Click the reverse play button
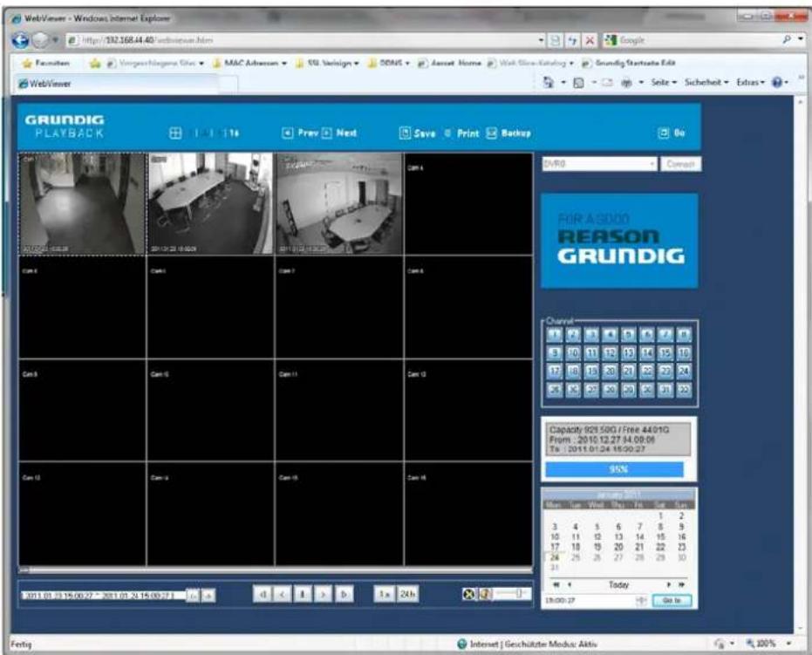Image resolution: width=812 pixels, height=655 pixels. click(283, 594)
